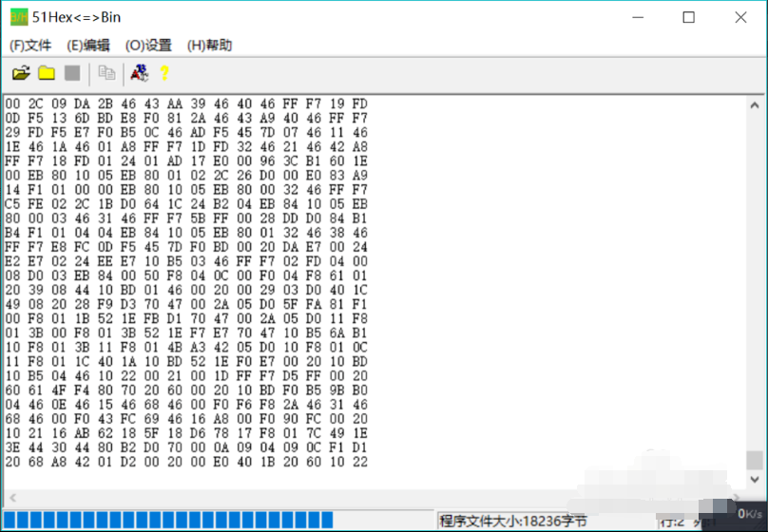The height and width of the screenshot is (532, 768).
Task: Click the hex line starting 00 EB 80 10
Action: 186,175
